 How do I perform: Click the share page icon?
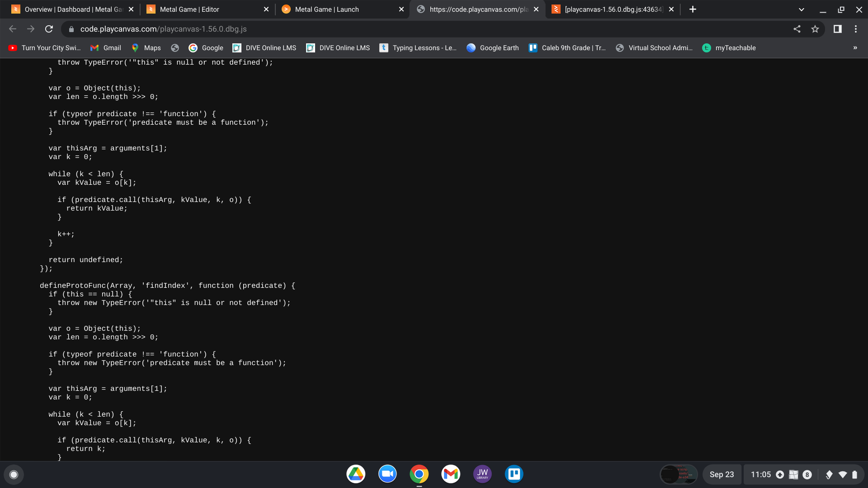(797, 29)
